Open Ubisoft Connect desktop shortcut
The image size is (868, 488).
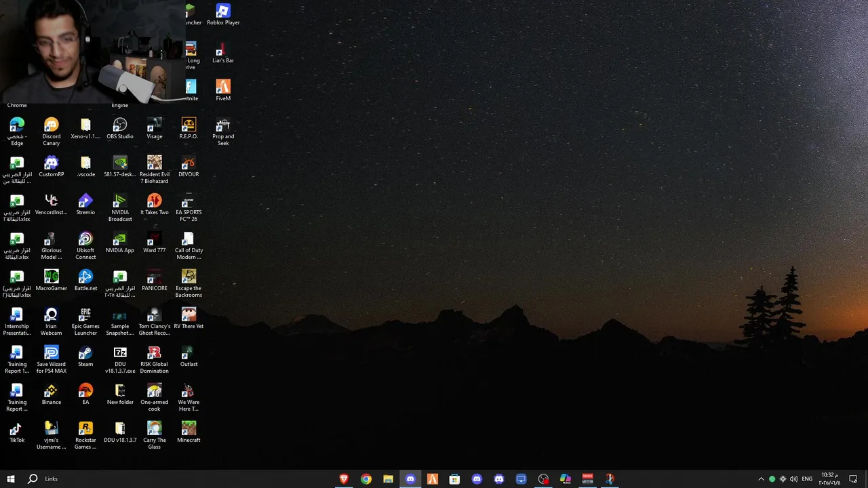tap(85, 245)
